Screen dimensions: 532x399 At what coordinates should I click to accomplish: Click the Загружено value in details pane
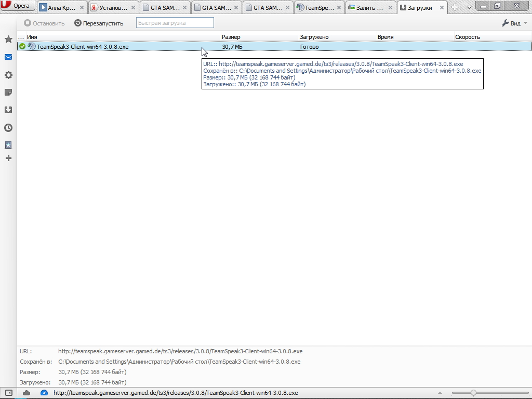coord(92,382)
